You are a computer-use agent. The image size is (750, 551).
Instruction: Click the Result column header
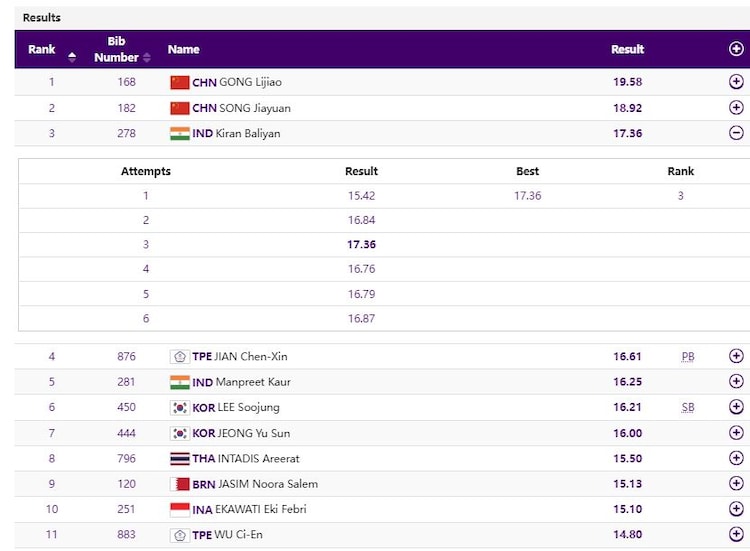coord(627,49)
